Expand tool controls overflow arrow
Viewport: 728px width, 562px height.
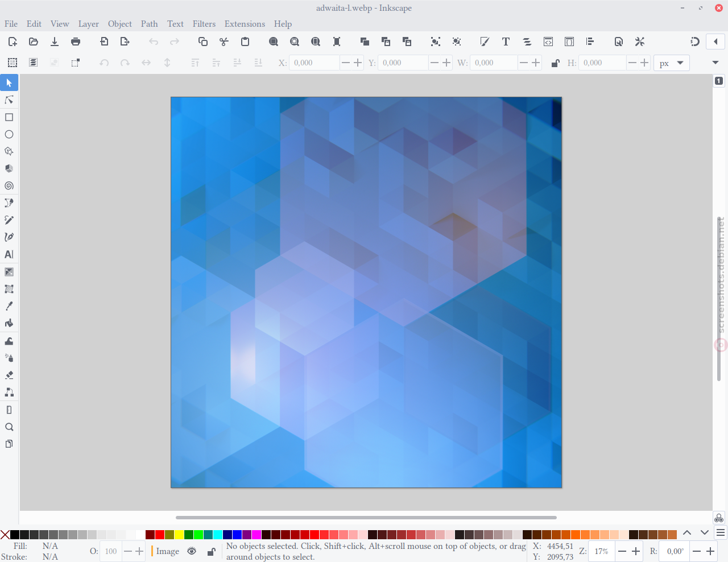point(715,63)
